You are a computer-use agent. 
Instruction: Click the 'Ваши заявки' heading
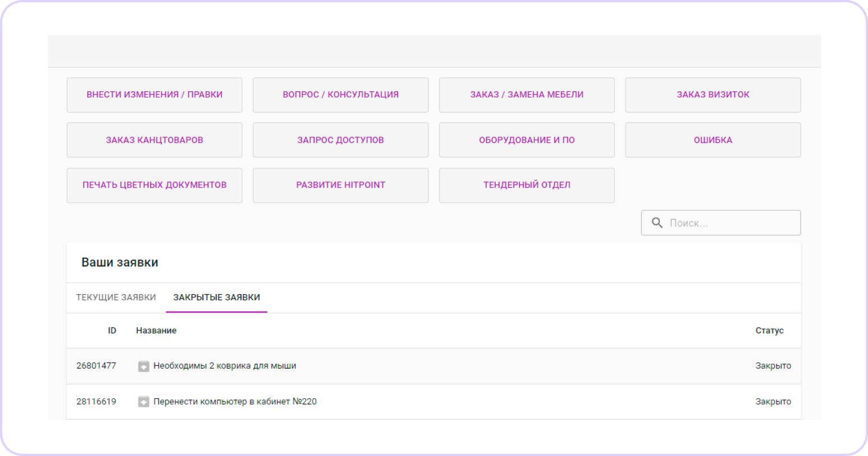[x=120, y=262]
